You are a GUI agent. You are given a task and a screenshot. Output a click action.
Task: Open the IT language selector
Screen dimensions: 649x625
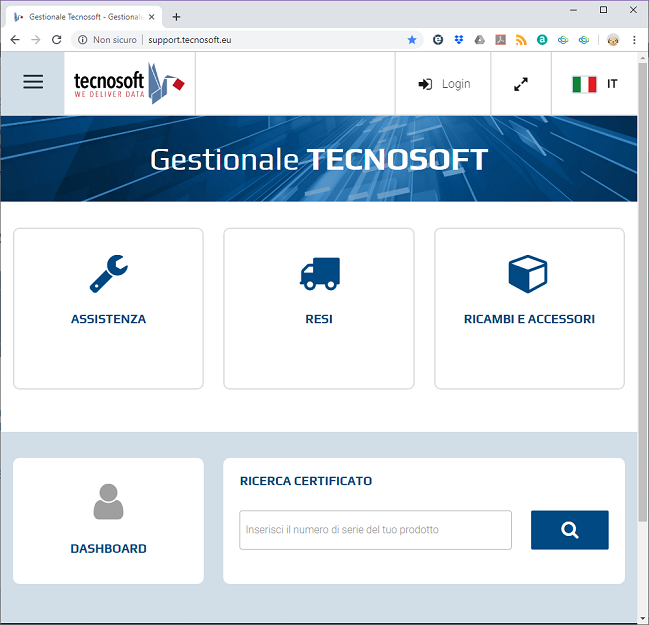click(x=595, y=84)
